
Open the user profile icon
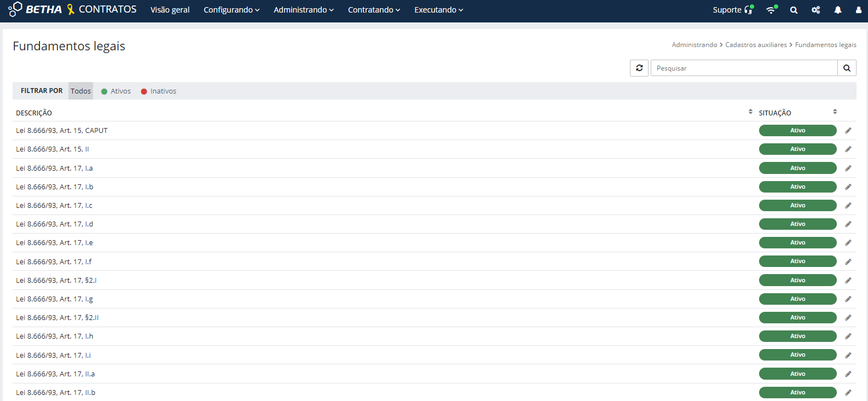[858, 10]
